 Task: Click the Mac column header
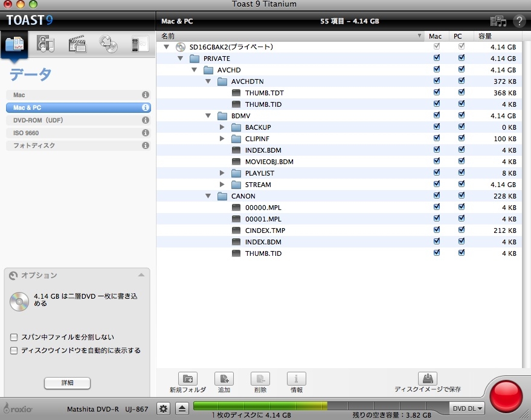point(437,36)
